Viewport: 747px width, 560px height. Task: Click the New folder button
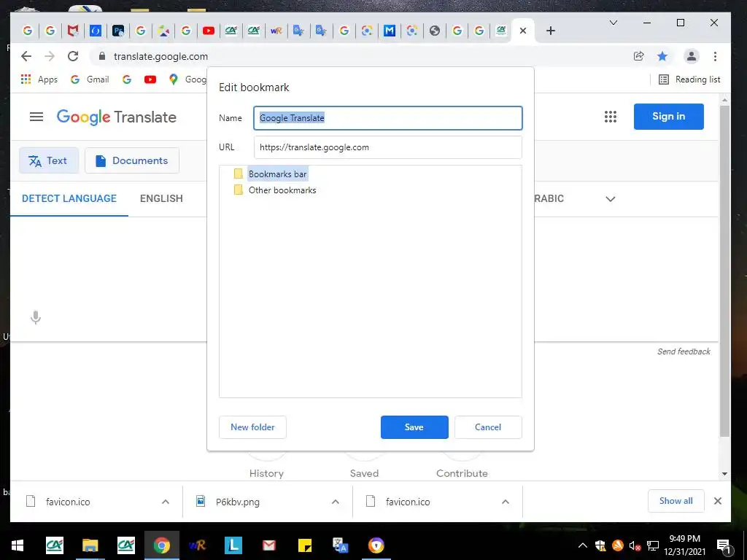[252, 427]
